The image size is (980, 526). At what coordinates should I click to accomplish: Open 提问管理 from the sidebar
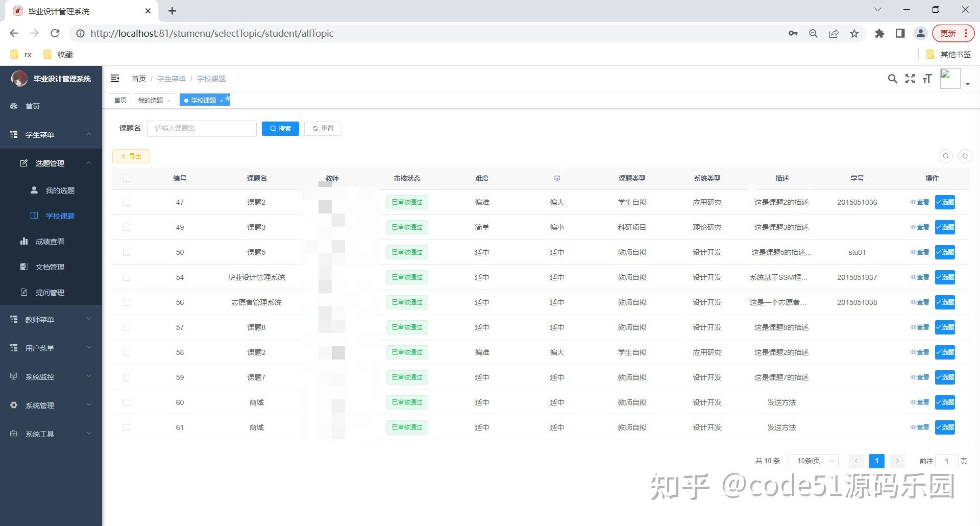coord(50,292)
